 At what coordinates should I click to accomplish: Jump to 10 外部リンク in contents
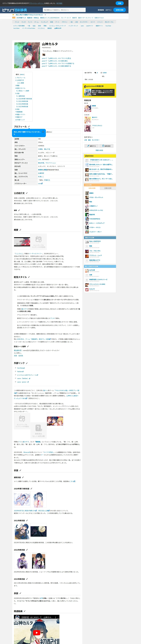click(x=20, y=120)
